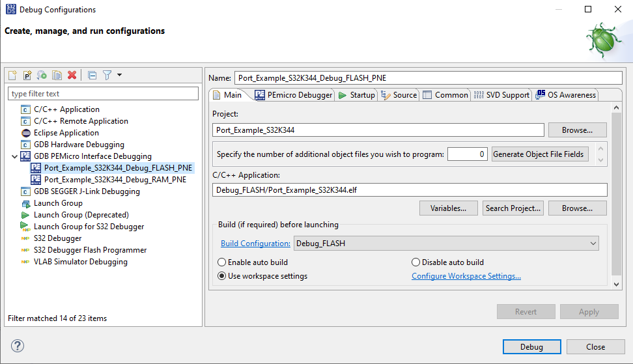
Task: Switch to the PEmicro Debugger tab
Action: click(x=294, y=95)
